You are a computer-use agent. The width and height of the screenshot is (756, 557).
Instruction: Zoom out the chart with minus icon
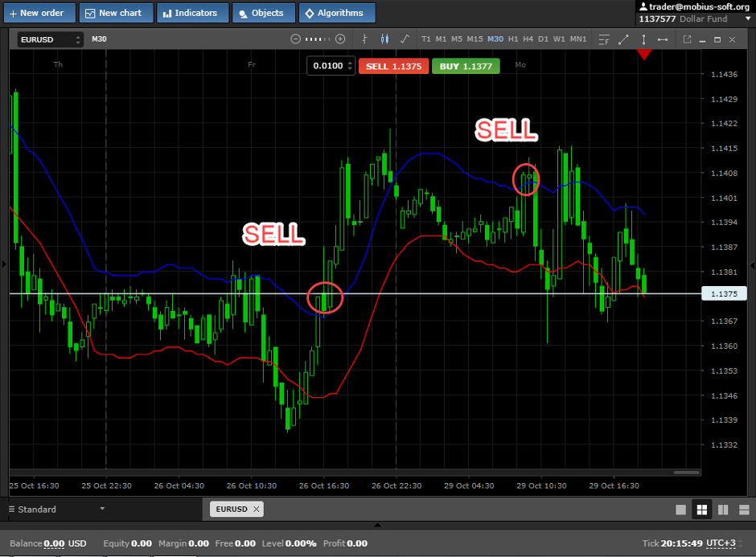295,39
